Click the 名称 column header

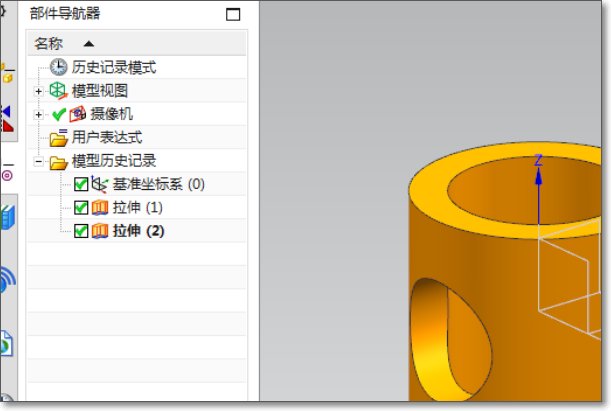pyautogui.click(x=137, y=43)
